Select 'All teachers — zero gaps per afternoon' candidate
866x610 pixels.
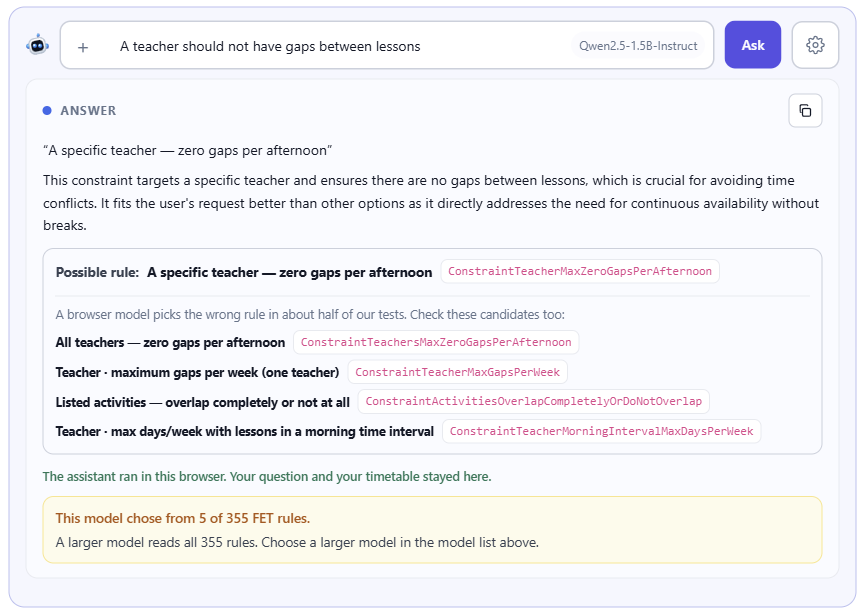(170, 343)
